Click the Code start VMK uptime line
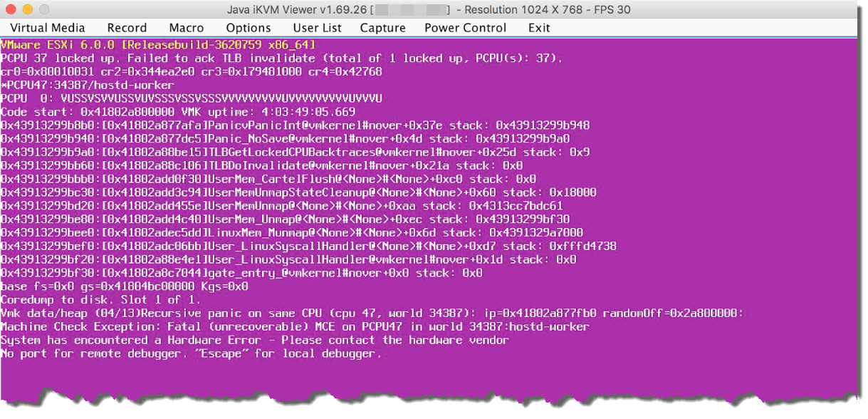 click(x=178, y=112)
